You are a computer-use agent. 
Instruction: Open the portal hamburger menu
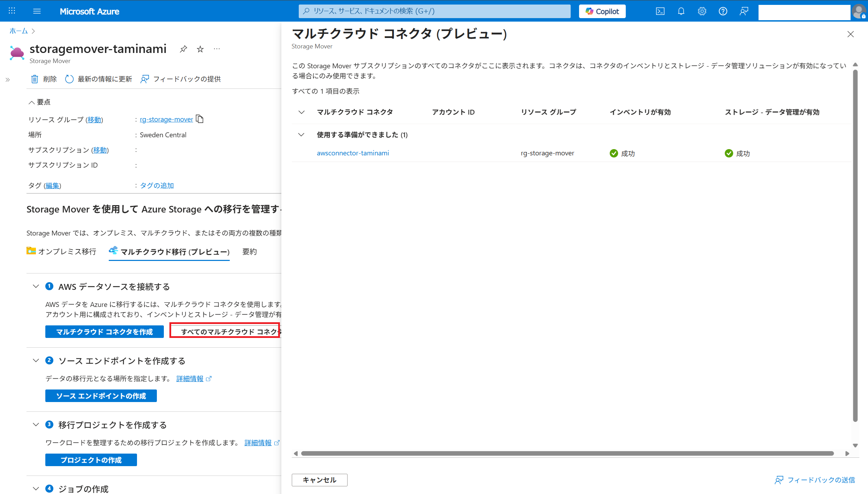pos(37,11)
